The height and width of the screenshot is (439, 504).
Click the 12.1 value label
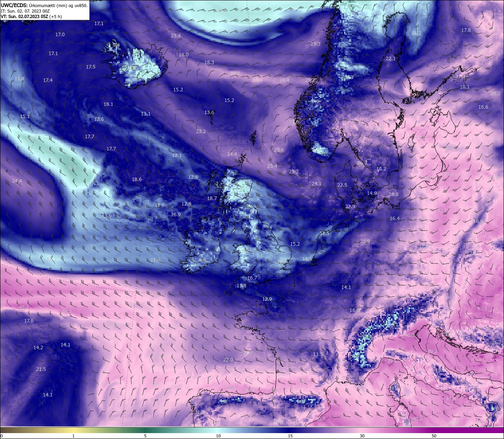point(177,156)
